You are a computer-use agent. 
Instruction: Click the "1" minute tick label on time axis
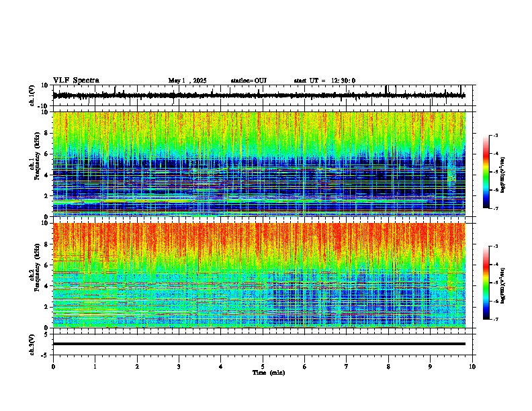(95, 367)
